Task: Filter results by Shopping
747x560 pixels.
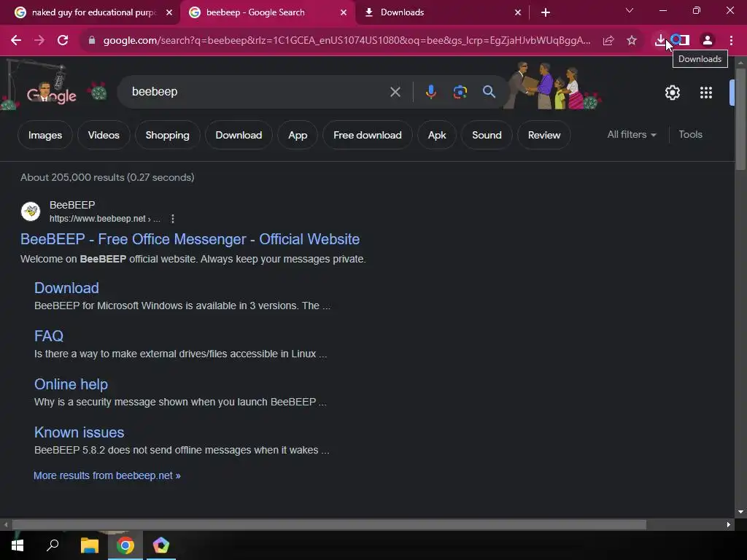Action: [x=167, y=135]
